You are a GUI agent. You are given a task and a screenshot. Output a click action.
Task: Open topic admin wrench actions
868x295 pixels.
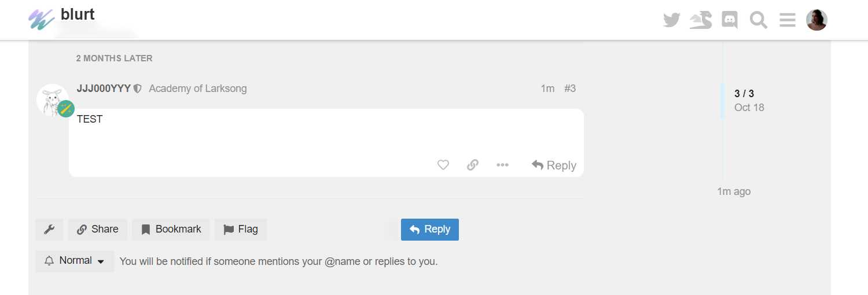pos(49,230)
